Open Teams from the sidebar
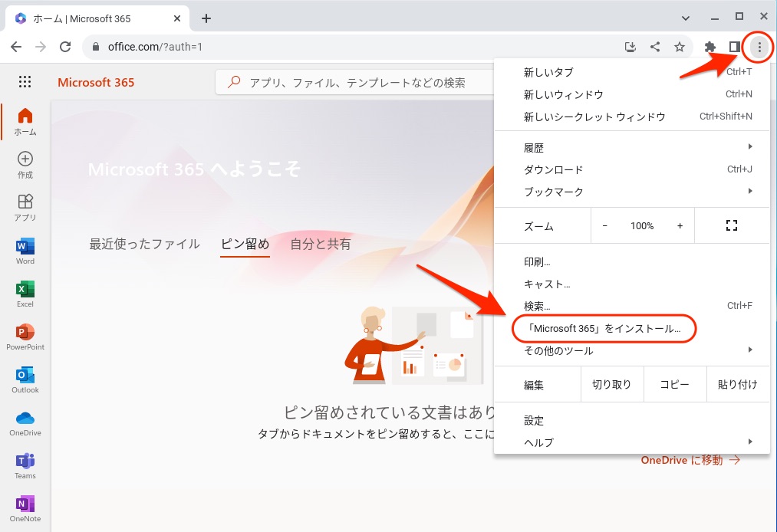Viewport: 777px width, 532px height. tap(25, 465)
